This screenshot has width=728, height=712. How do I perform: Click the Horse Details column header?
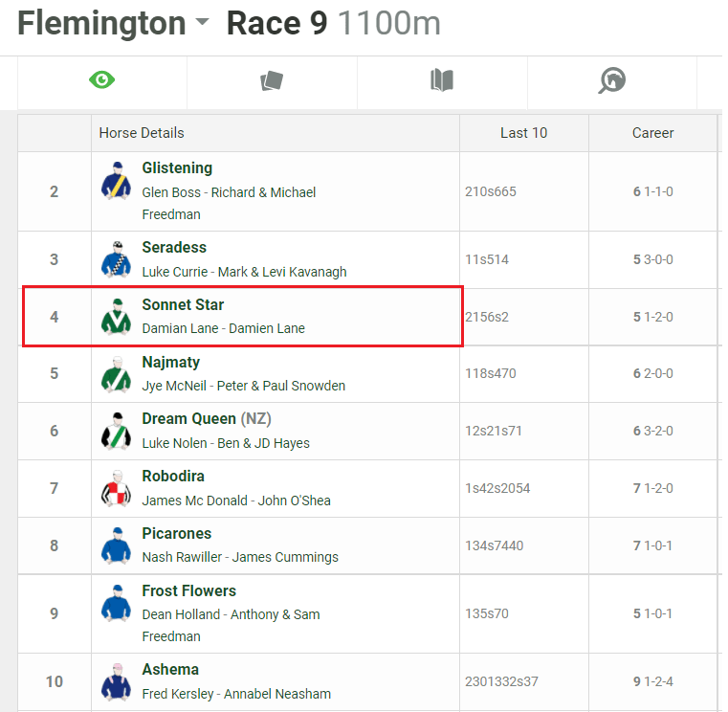(142, 133)
